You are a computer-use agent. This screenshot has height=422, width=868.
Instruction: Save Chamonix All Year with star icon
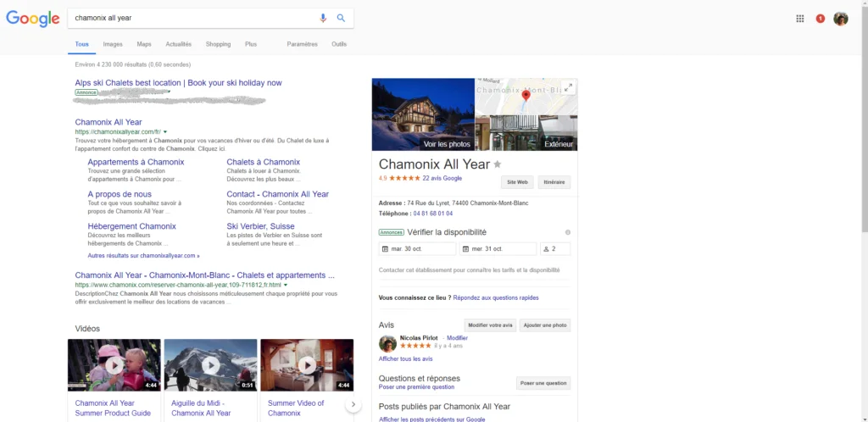coord(497,164)
